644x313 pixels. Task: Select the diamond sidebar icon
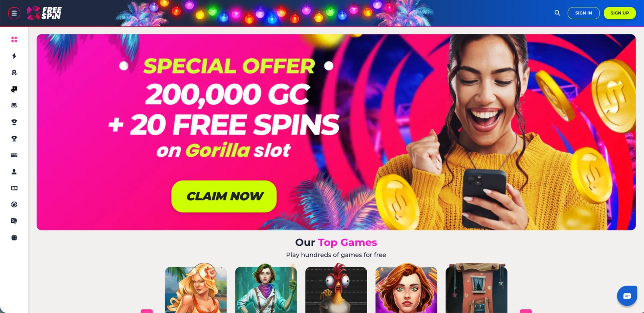tap(14, 105)
